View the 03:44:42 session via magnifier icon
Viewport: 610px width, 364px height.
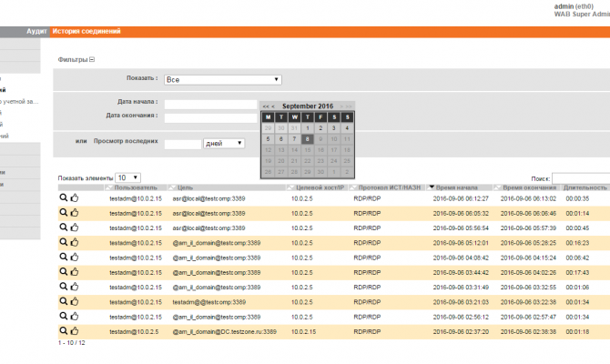pyautogui.click(x=63, y=272)
